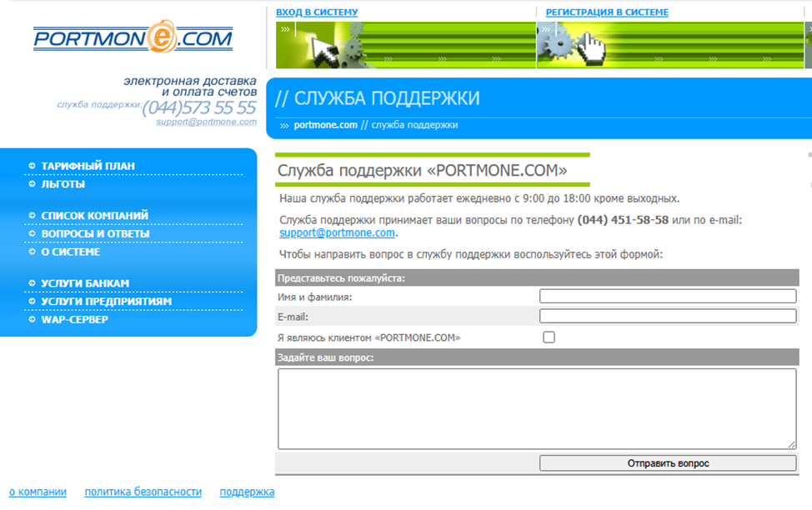The width and height of the screenshot is (812, 510).
Task: Click the bullet icon beside СПИСОК КОМПАНИЙ
Action: click(x=32, y=215)
